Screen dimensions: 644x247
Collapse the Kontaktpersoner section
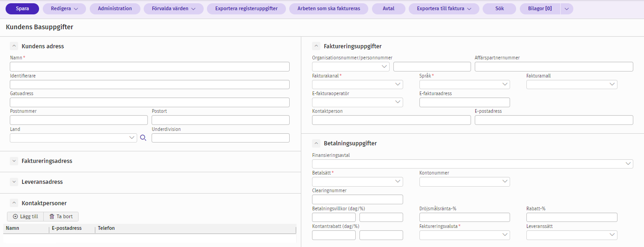tap(14, 203)
